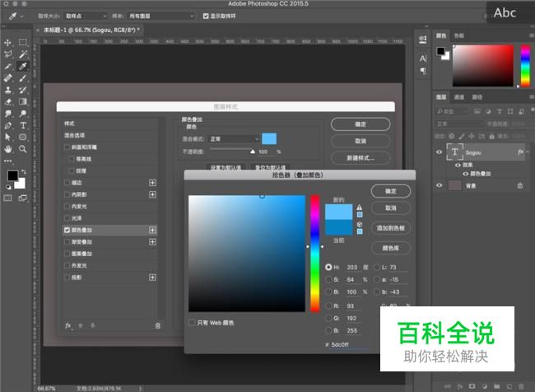
Task: Click the plus icon beside 渐变叠加
Action: coord(152,242)
